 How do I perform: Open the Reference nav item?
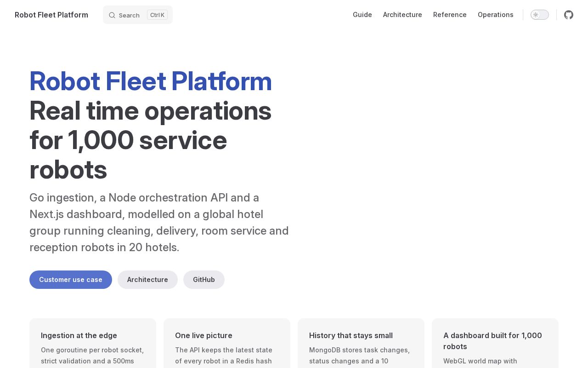(450, 15)
